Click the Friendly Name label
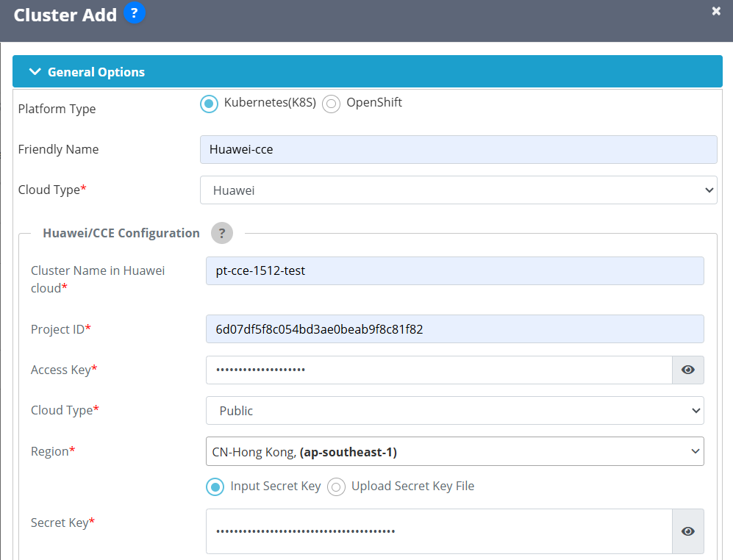Image resolution: width=733 pixels, height=560 pixels. (58, 149)
